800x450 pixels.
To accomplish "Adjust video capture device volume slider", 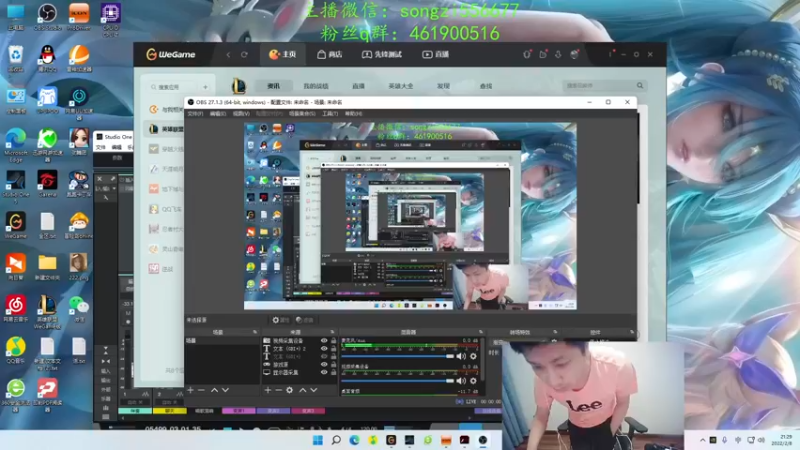I will click(x=397, y=381).
